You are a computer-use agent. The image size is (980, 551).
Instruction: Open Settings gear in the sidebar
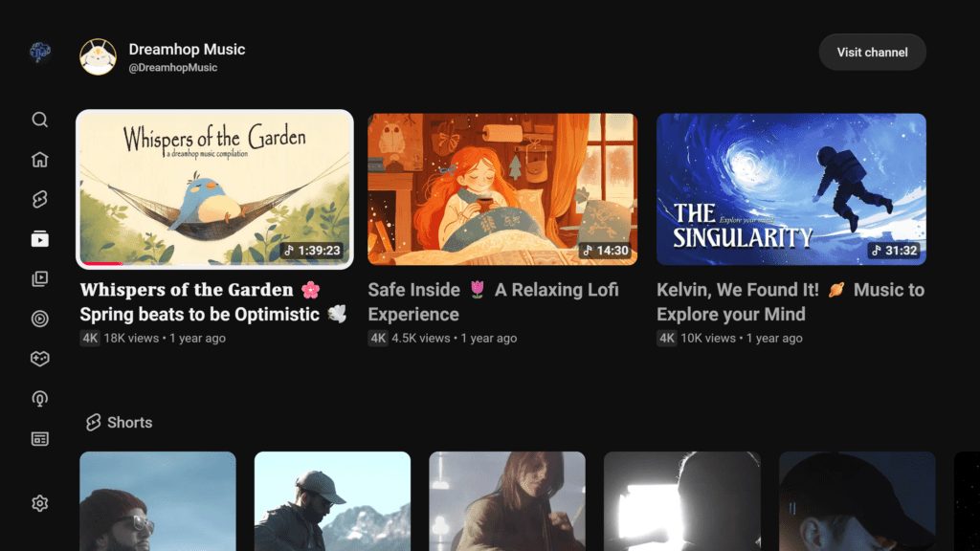[x=40, y=503]
